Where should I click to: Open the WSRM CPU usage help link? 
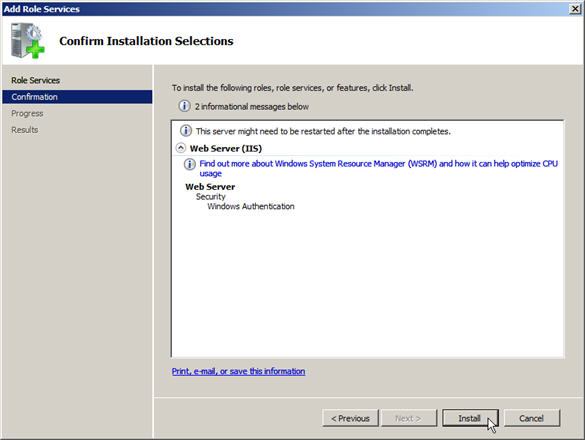pyautogui.click(x=378, y=168)
